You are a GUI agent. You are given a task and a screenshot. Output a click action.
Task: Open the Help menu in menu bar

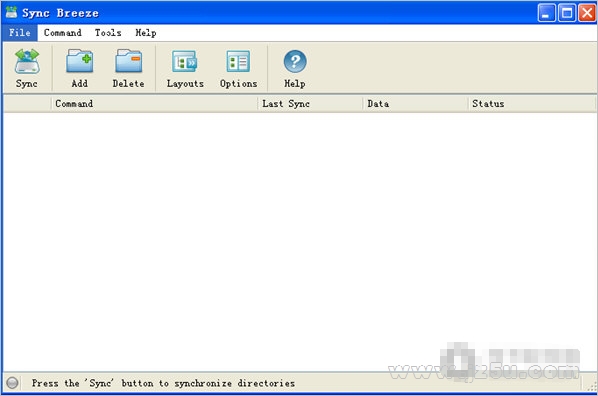click(x=146, y=33)
